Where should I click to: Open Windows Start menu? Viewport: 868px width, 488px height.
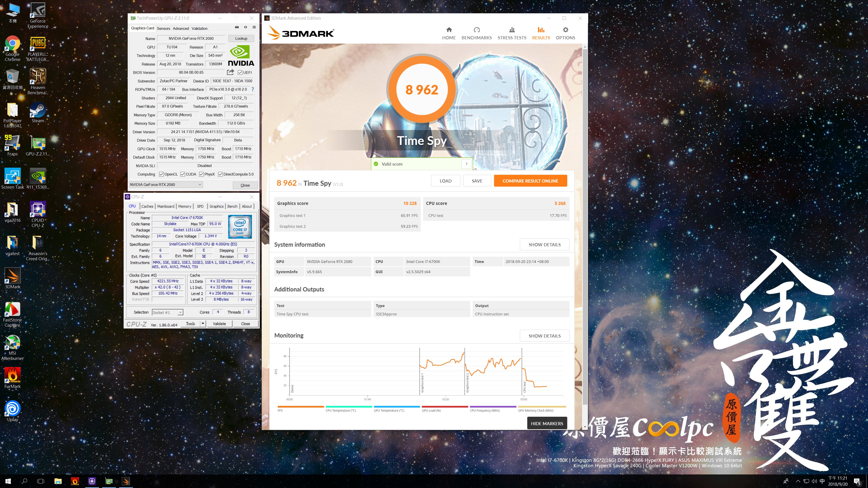point(8,481)
